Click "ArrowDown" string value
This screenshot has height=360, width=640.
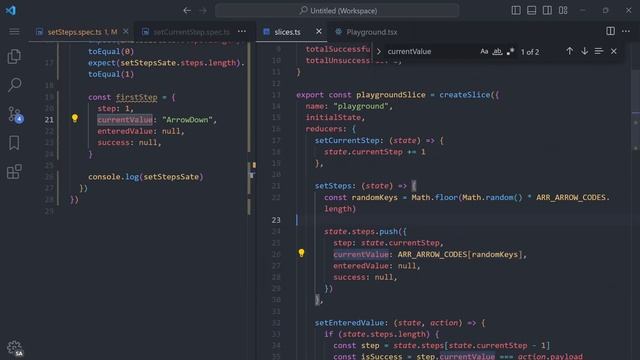tap(187, 120)
